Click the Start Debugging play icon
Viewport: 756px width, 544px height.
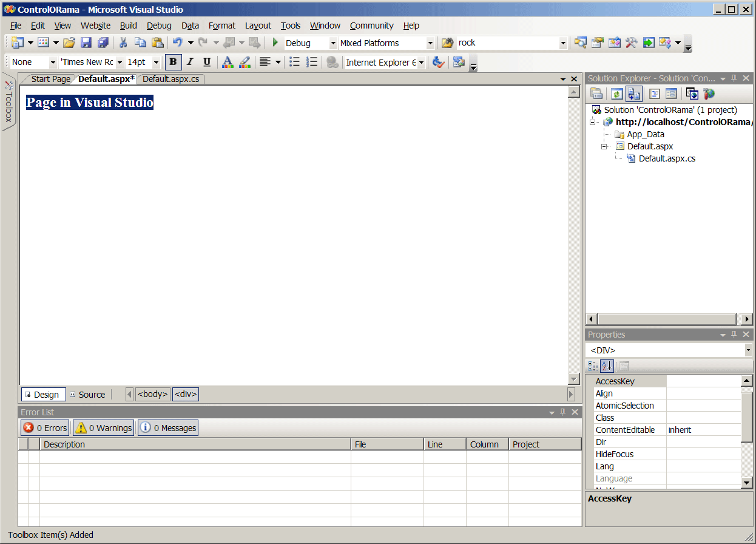[x=275, y=42]
